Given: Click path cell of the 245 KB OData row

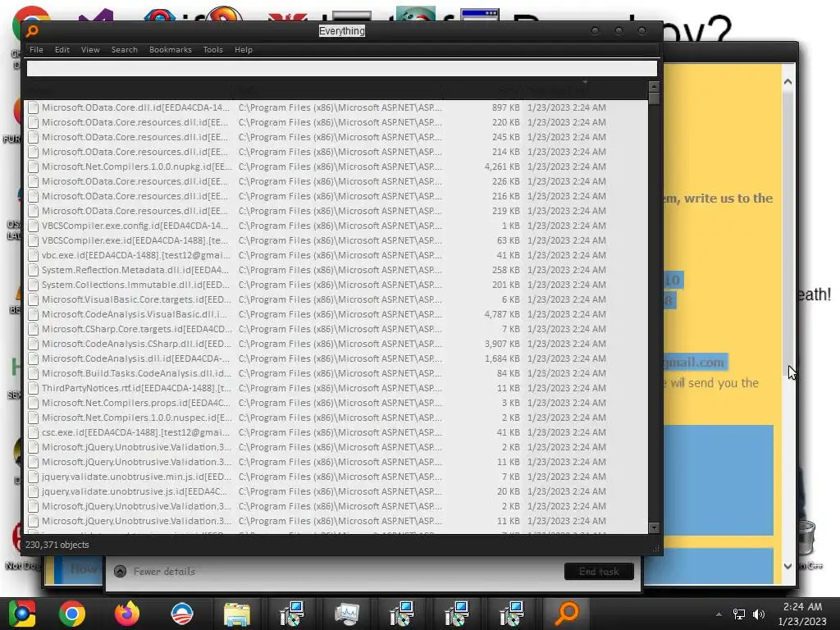Looking at the screenshot, I should coord(340,137).
